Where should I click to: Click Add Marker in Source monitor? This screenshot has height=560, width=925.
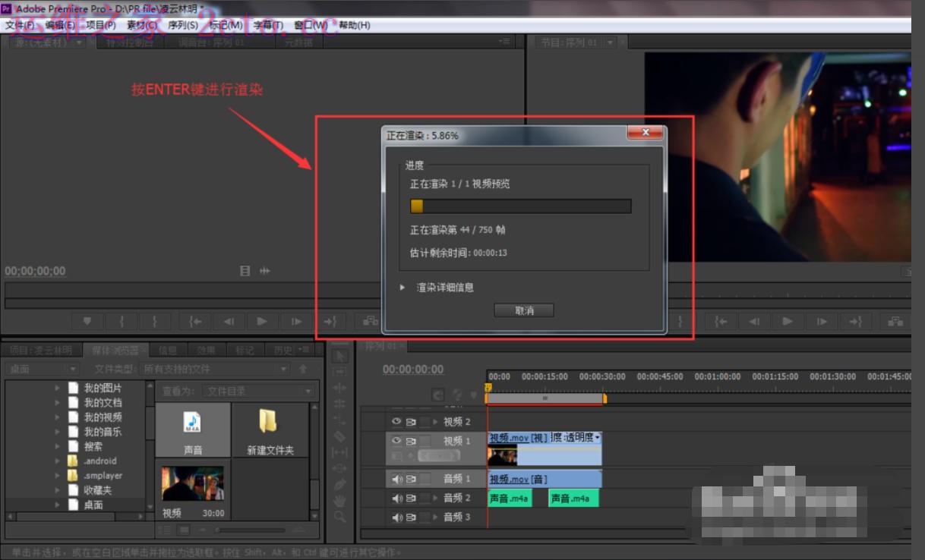coord(87,321)
